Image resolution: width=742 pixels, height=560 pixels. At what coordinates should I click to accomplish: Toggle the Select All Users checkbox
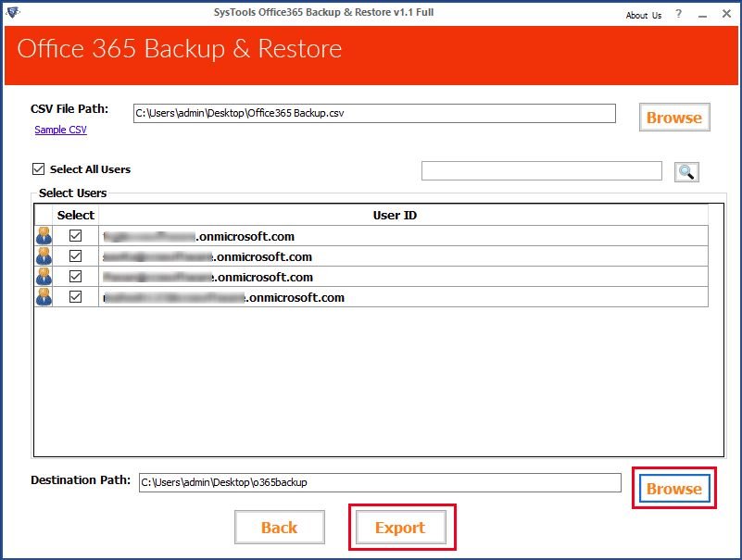[38, 168]
